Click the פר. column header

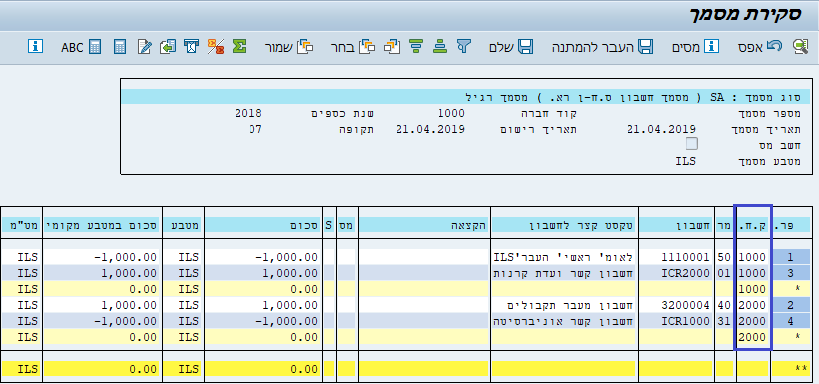tap(791, 225)
